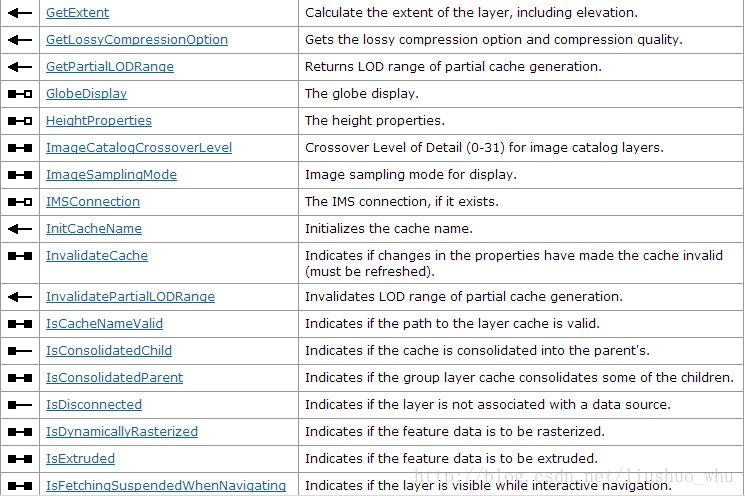This screenshot has height=496, width=745.
Task: Click the read-only property icon beside IsDisconnected
Action: pyautogui.click(x=20, y=405)
